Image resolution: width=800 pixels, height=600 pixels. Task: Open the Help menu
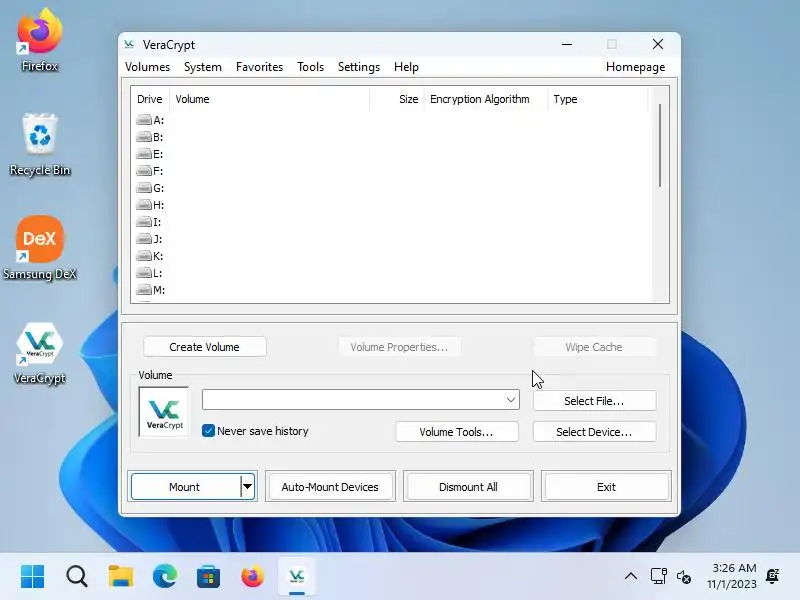point(406,67)
